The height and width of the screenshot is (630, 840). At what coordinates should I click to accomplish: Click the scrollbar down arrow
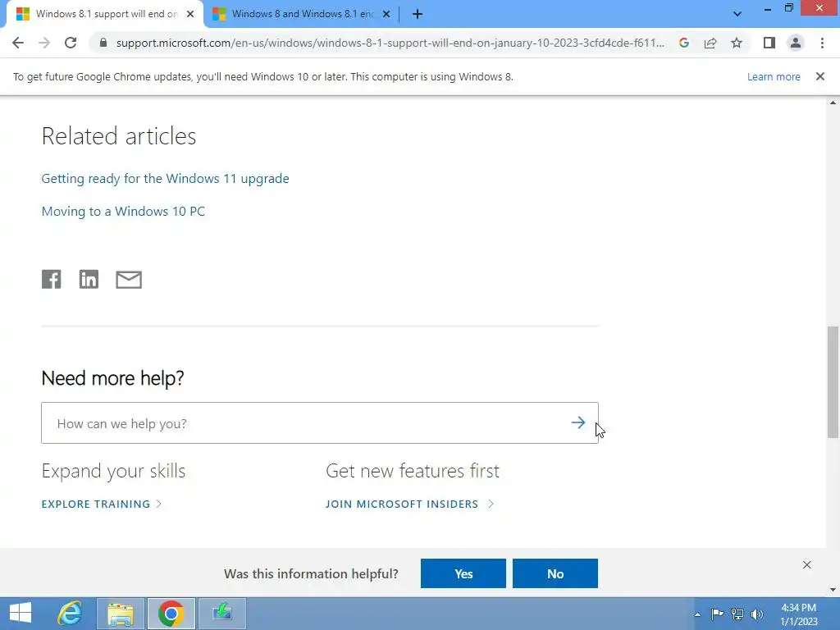tap(833, 590)
